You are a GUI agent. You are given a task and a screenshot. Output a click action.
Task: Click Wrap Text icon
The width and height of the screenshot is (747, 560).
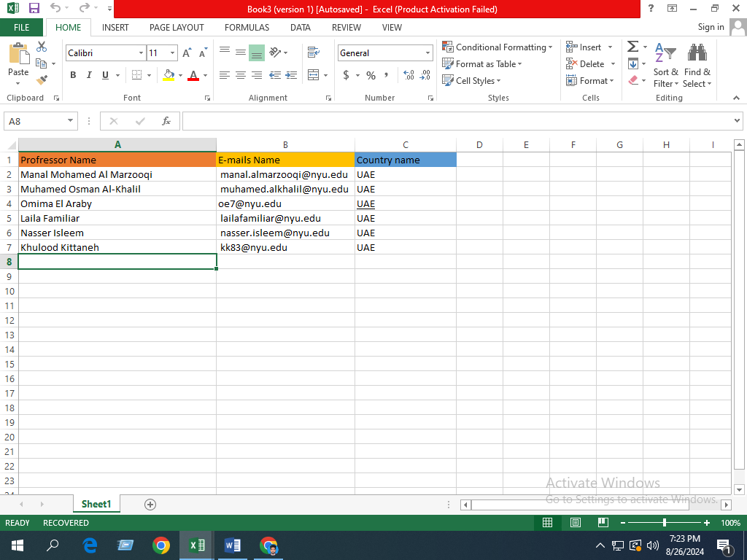[x=314, y=52]
